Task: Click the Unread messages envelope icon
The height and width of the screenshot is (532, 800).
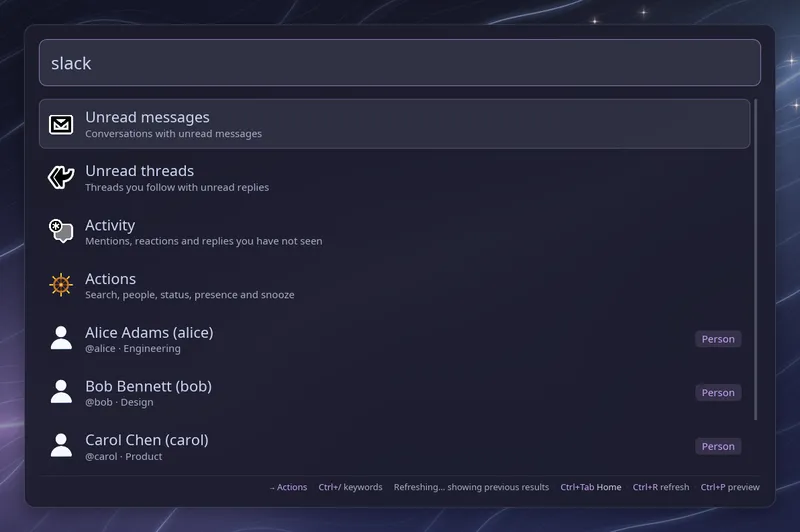Action: click(61, 124)
